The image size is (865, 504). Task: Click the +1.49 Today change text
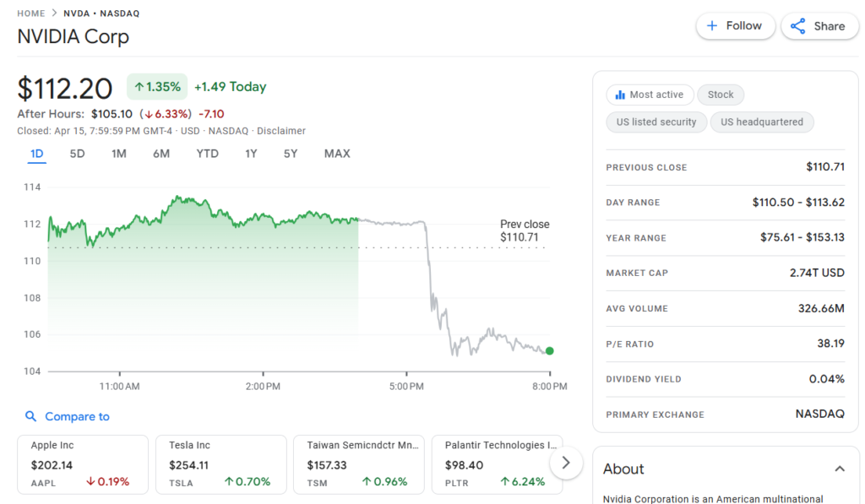[x=230, y=87]
